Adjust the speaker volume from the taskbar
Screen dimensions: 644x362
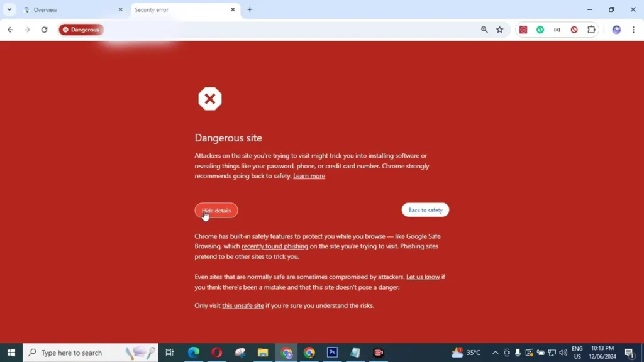click(x=563, y=353)
